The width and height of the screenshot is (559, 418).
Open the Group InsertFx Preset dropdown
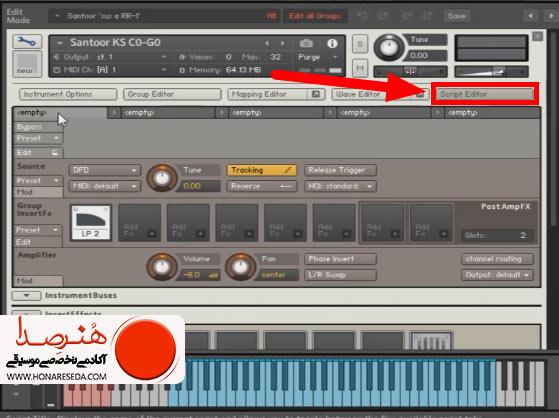point(38,230)
